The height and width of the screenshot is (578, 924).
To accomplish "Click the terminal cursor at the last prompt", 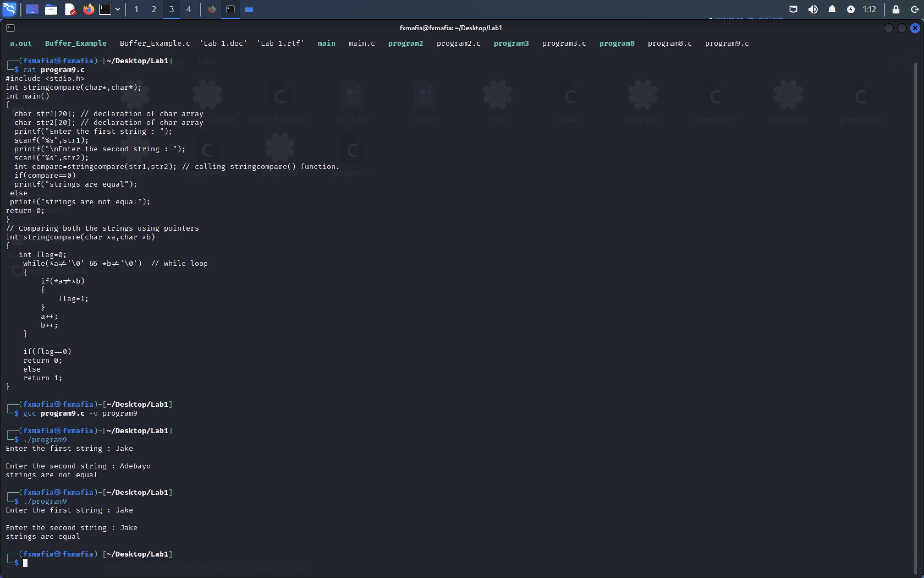I will [x=25, y=563].
